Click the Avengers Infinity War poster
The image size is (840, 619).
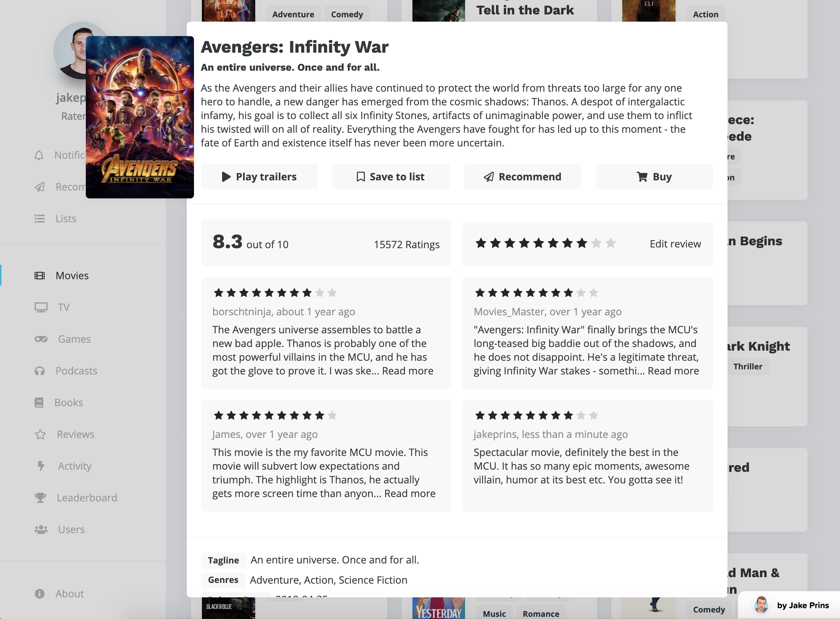140,117
